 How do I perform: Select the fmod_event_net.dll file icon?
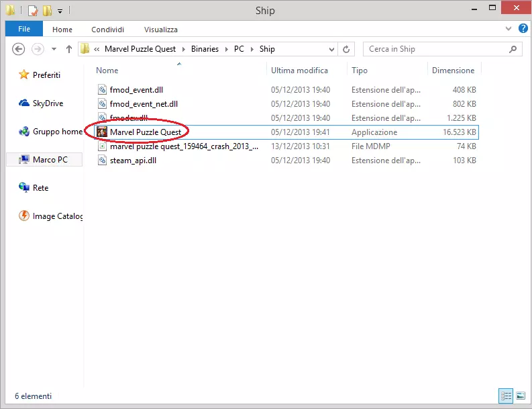point(102,104)
